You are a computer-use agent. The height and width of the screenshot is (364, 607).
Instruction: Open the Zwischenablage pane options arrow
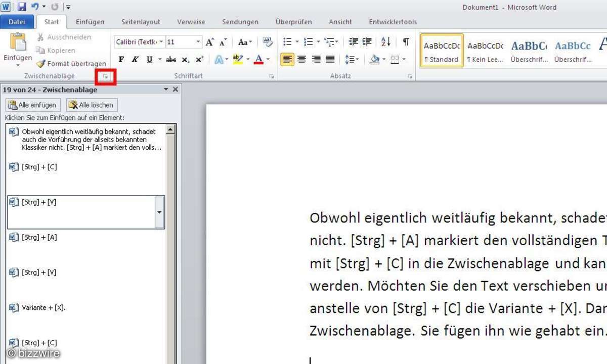click(x=166, y=89)
